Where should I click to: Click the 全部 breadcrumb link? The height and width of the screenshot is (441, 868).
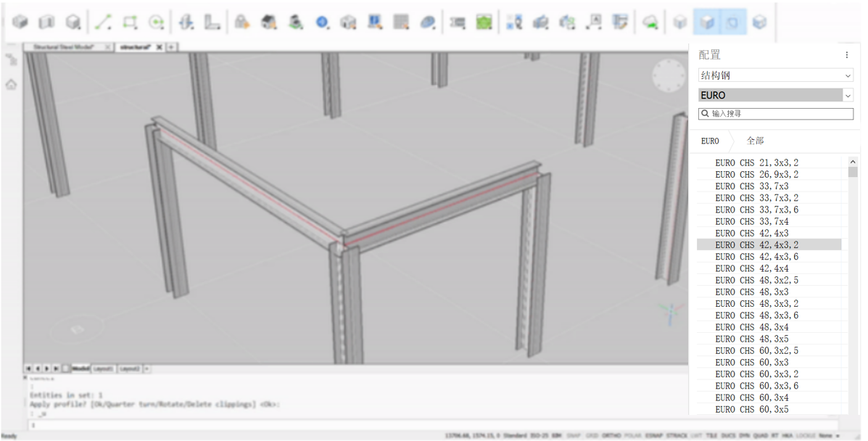755,141
